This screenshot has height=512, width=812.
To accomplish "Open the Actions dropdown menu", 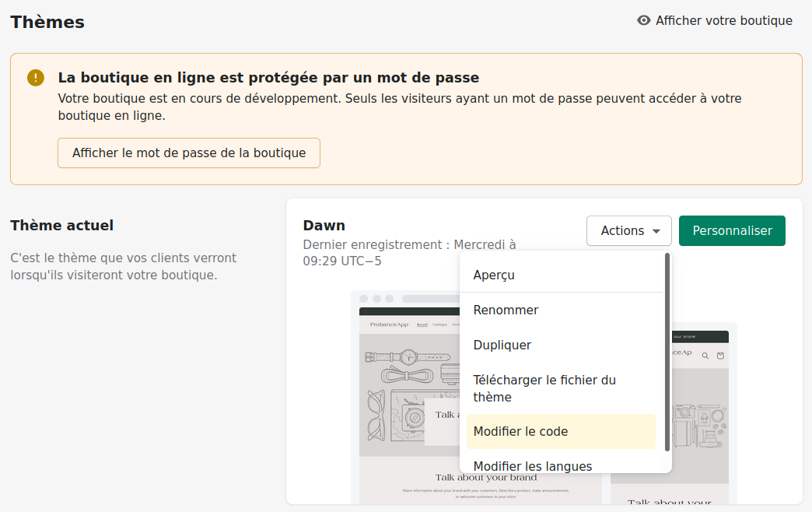I will 628,230.
